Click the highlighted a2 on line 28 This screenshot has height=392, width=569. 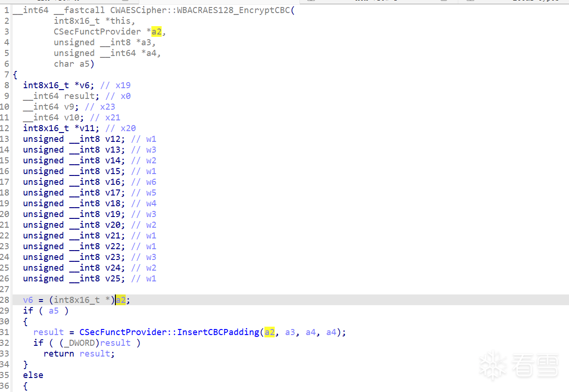(x=121, y=300)
